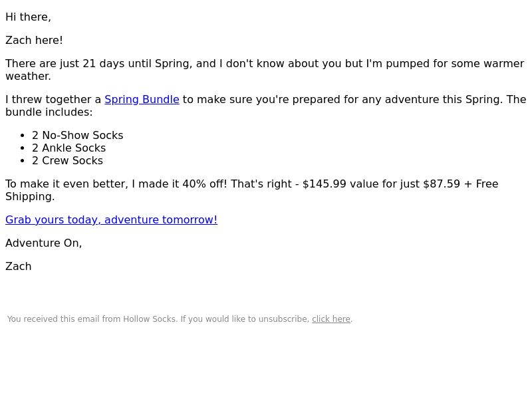Click the 'Hi there,' greeting line
This screenshot has width=532, height=399.
tap(28, 17)
